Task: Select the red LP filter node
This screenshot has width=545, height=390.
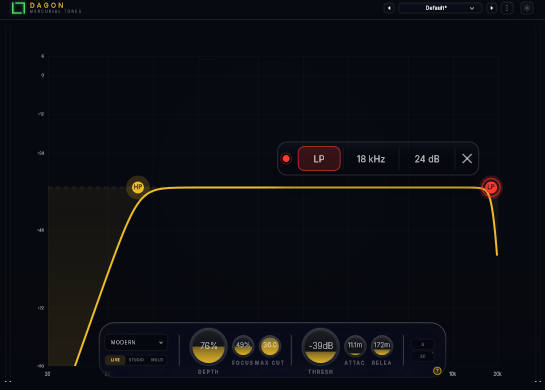Action: [491, 187]
